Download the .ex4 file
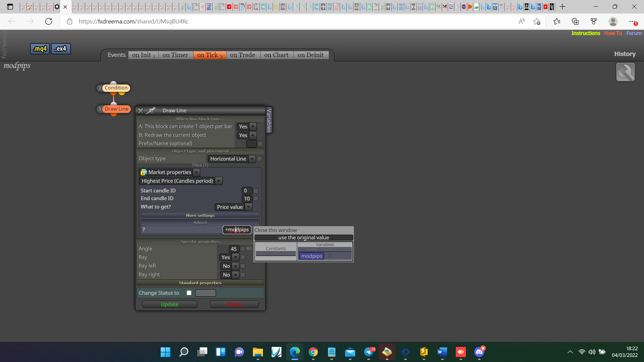This screenshot has width=644, height=362. (x=61, y=49)
